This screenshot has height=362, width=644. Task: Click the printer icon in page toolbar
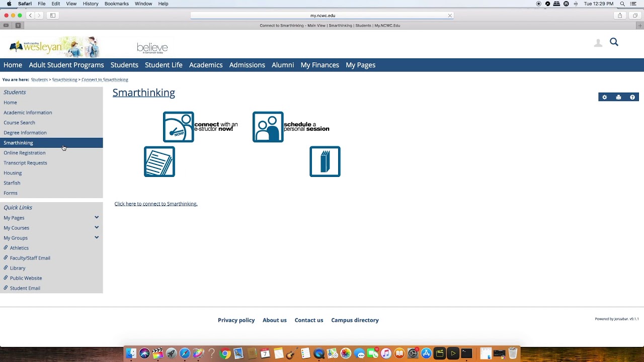coord(618,97)
